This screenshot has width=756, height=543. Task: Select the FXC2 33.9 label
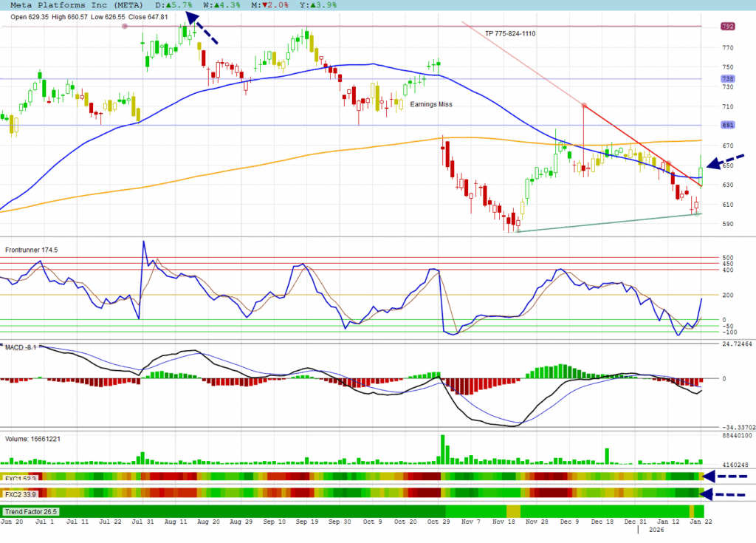pos(20,494)
